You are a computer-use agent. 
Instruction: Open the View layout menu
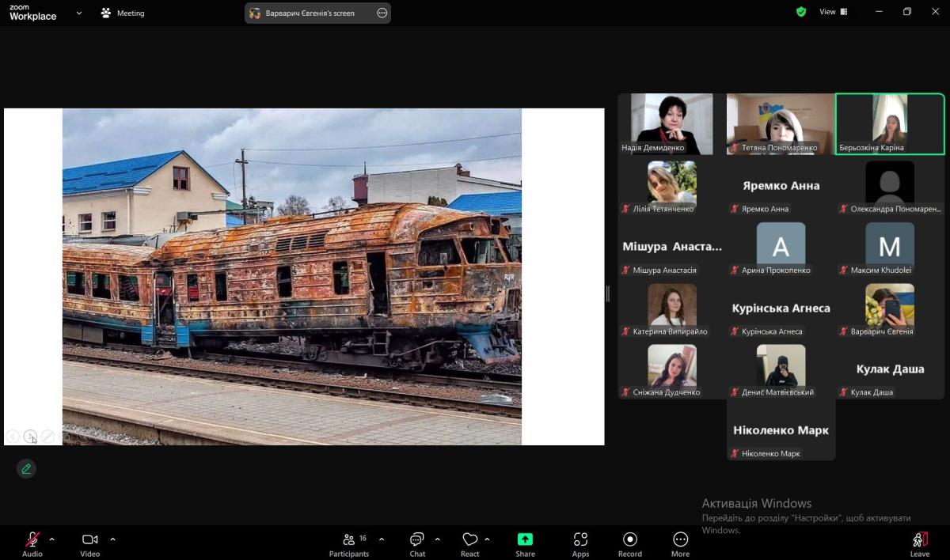pos(833,12)
